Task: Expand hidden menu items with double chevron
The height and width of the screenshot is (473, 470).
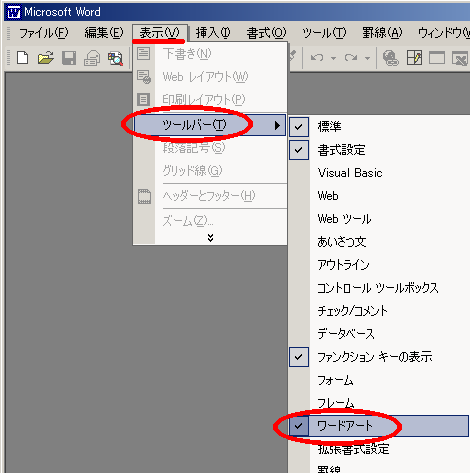Action: coord(210,237)
